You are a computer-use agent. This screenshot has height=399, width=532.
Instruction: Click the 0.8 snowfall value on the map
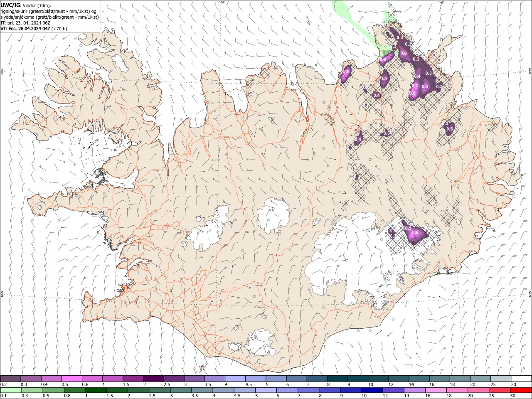pyautogui.click(x=413, y=94)
